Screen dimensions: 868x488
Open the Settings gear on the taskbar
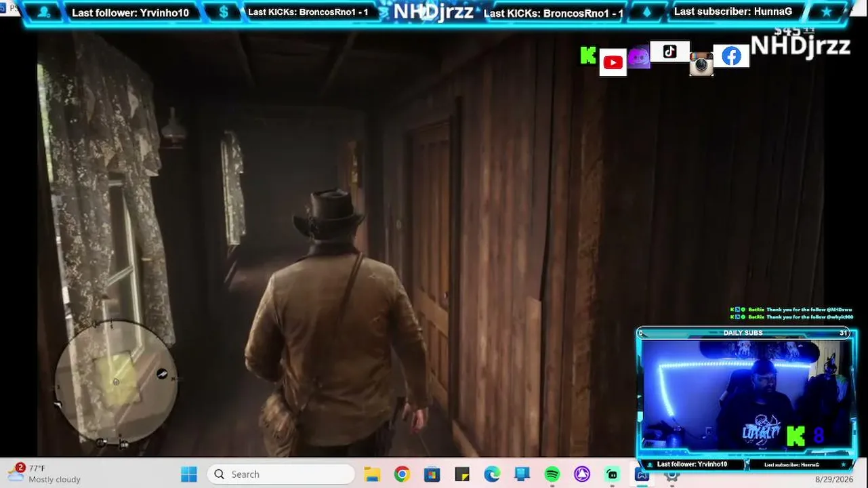672,474
